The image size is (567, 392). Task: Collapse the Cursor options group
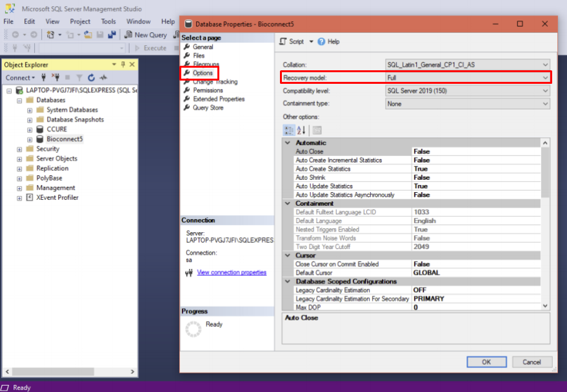click(x=288, y=255)
